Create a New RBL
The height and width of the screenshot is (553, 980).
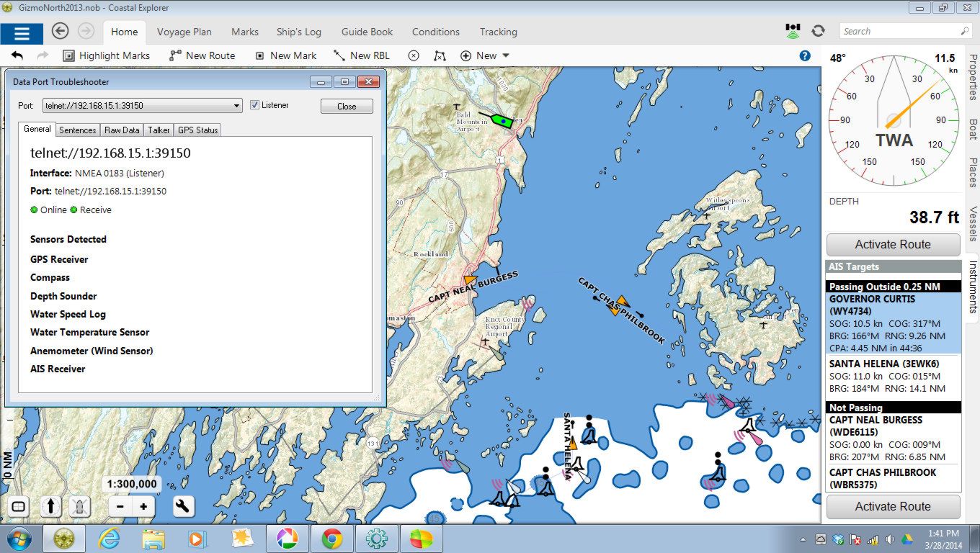tap(361, 55)
